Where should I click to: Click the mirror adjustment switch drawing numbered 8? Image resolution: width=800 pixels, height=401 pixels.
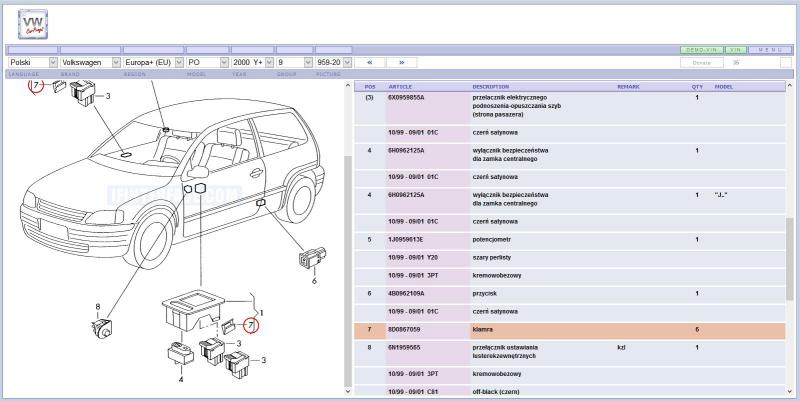click(102, 328)
